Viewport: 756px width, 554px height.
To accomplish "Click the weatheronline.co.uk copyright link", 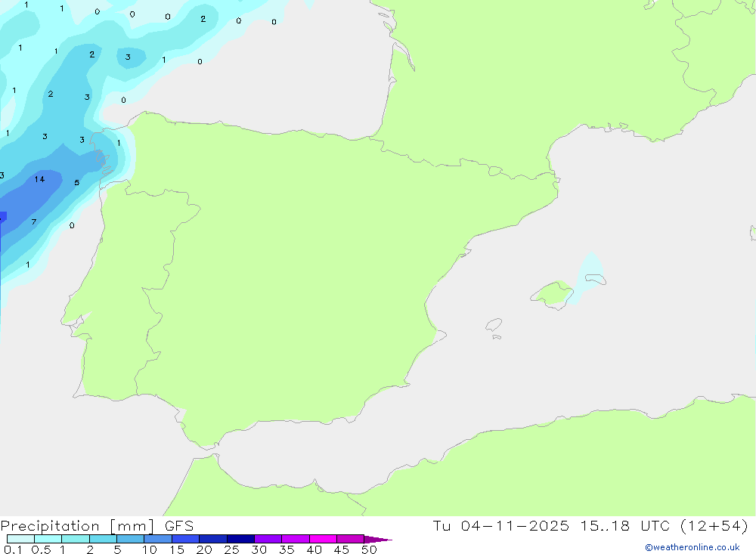I will pos(692,547).
